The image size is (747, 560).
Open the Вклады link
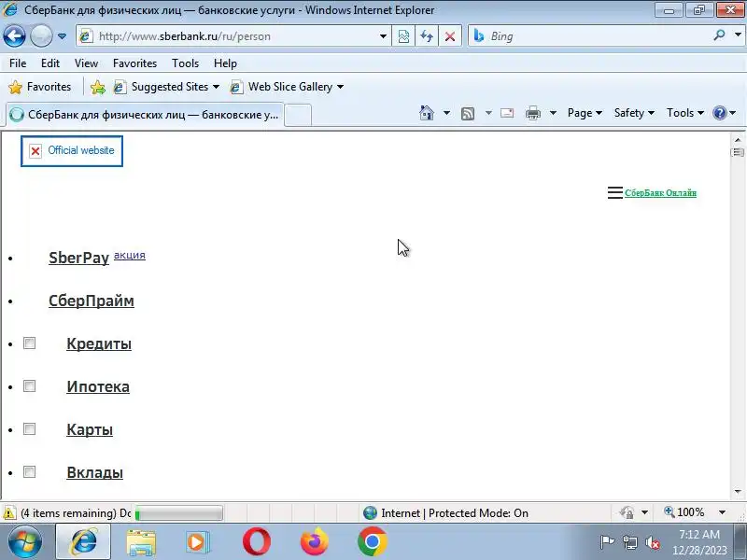coord(95,472)
